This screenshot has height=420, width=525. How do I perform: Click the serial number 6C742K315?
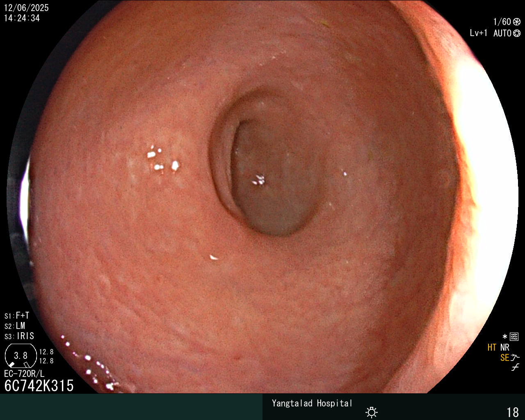point(39,386)
